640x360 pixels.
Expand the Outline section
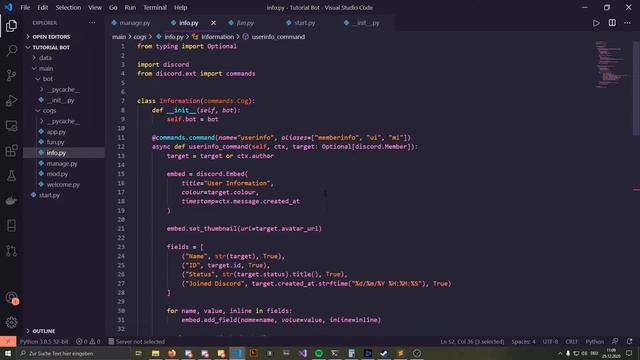pyautogui.click(x=44, y=331)
